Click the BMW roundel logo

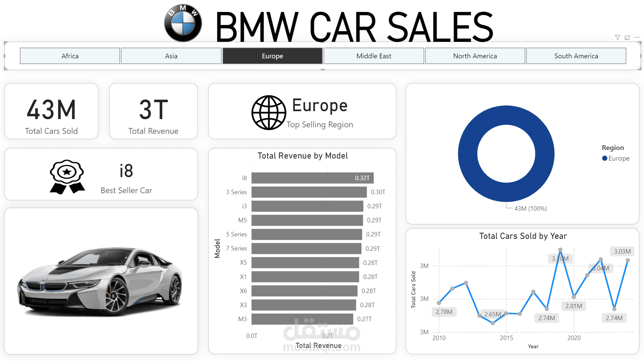[x=183, y=23]
